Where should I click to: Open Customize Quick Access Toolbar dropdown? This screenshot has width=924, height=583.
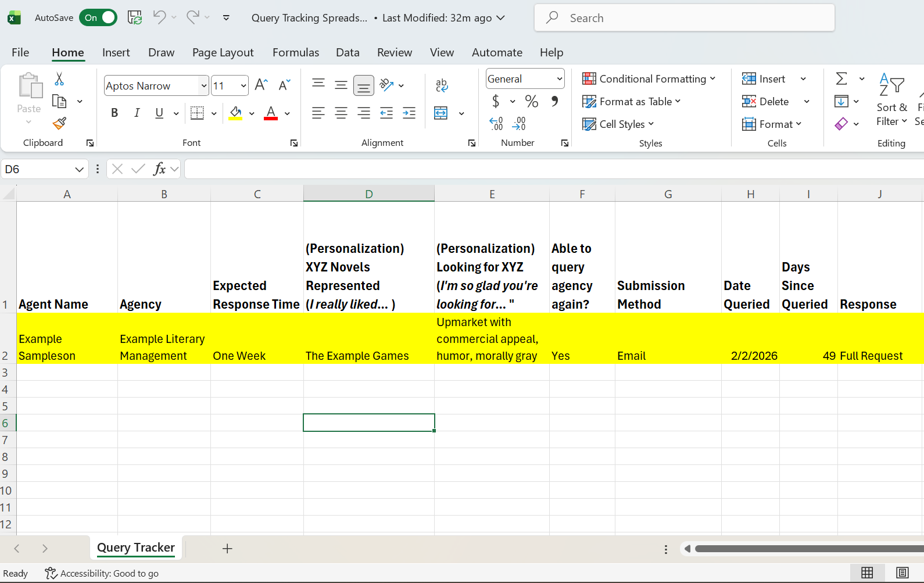[226, 18]
